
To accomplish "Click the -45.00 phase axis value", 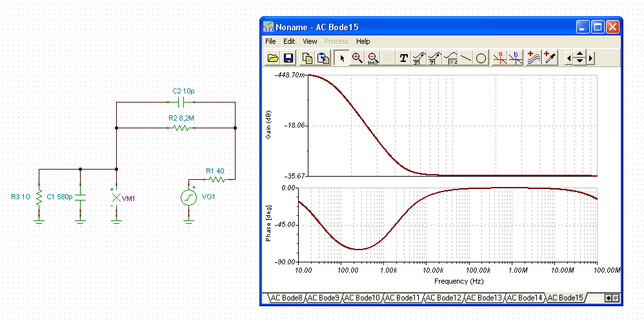I will [x=286, y=225].
